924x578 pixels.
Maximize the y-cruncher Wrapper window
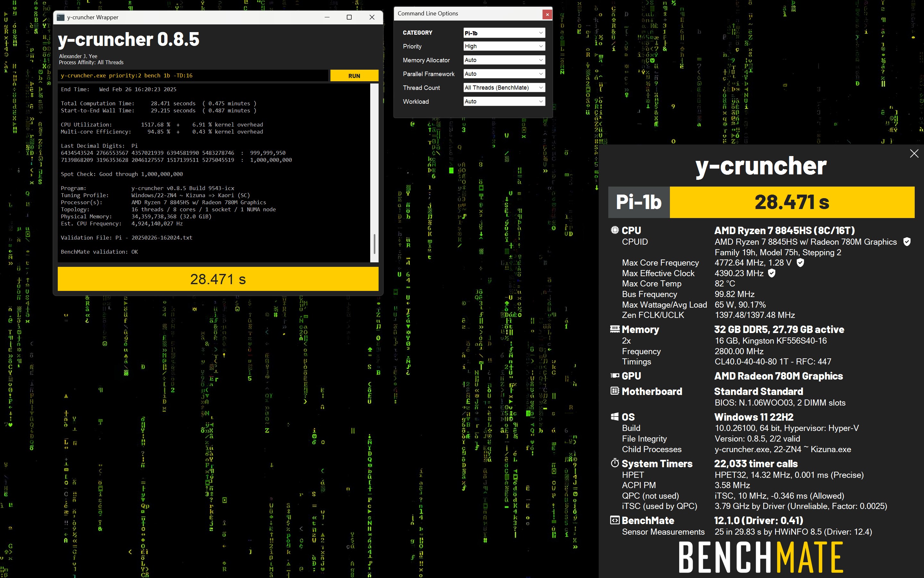[349, 17]
